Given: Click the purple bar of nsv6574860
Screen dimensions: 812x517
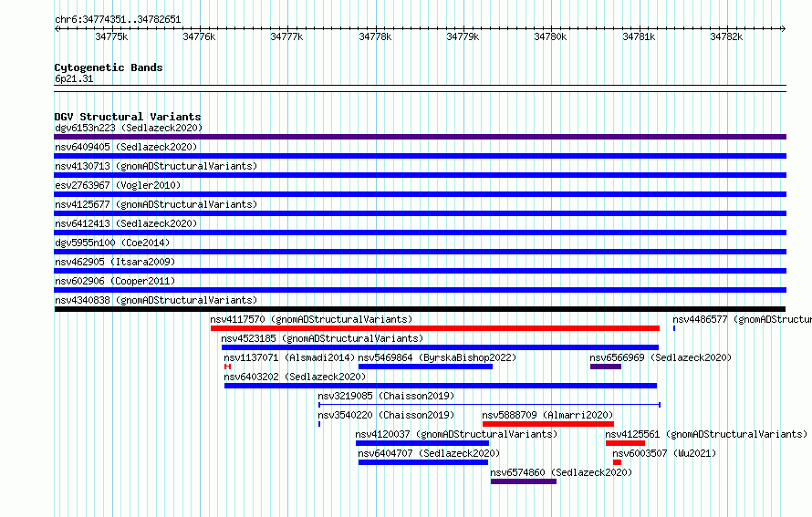Looking at the screenshot, I should coord(524,481).
